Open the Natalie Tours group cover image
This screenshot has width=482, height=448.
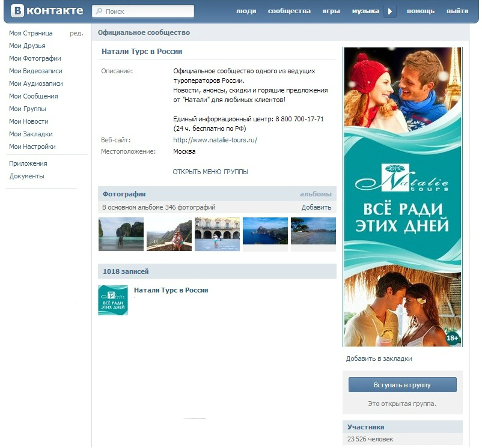pos(403,197)
